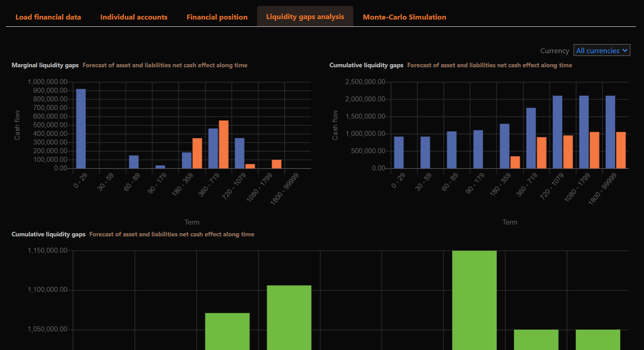Image resolution: width=644 pixels, height=350 pixels.
Task: Click the first green bar in the bottom chart
Action: pyautogui.click(x=227, y=331)
